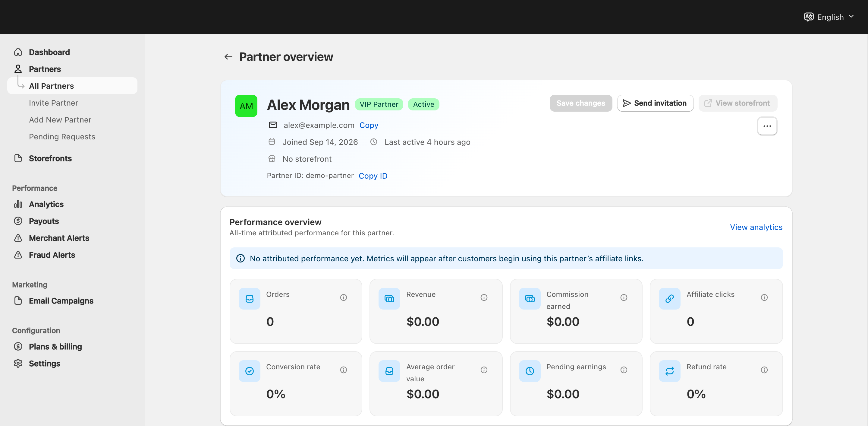Click the View storefront button
Viewport: 868px width, 426px height.
point(737,103)
